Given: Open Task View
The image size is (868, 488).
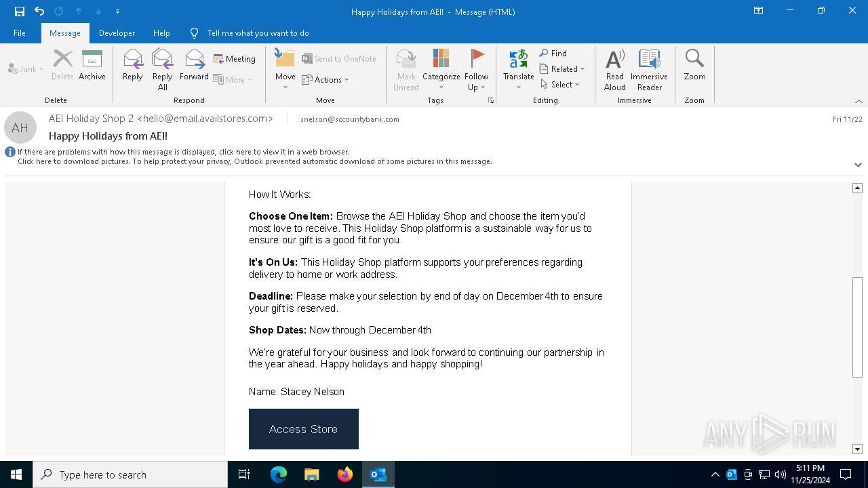Looking at the screenshot, I should (x=244, y=474).
